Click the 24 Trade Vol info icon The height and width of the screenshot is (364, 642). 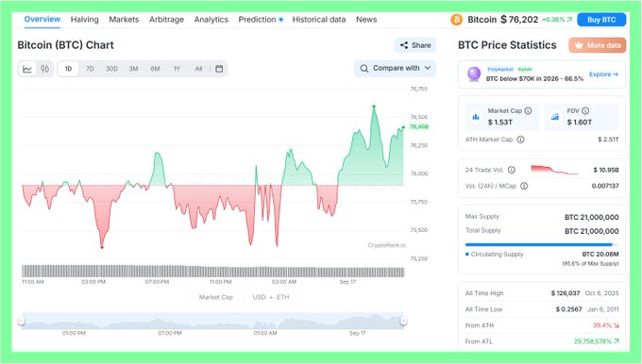(512, 170)
